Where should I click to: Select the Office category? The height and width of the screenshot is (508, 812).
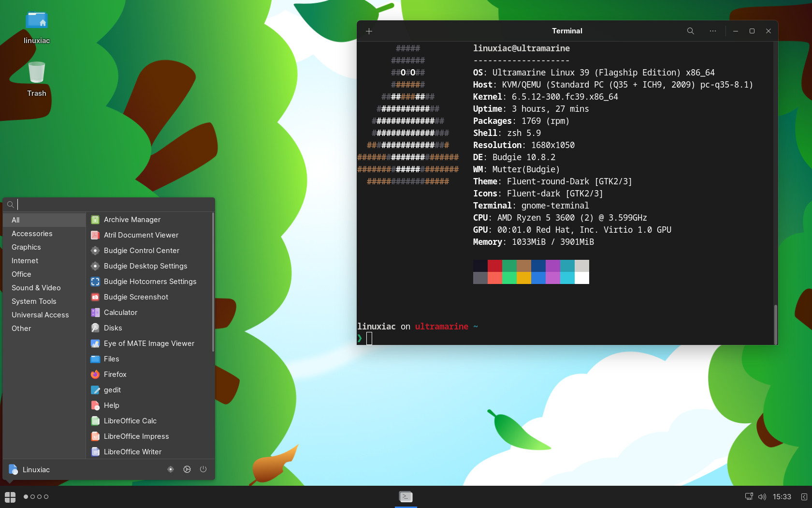(x=44, y=274)
